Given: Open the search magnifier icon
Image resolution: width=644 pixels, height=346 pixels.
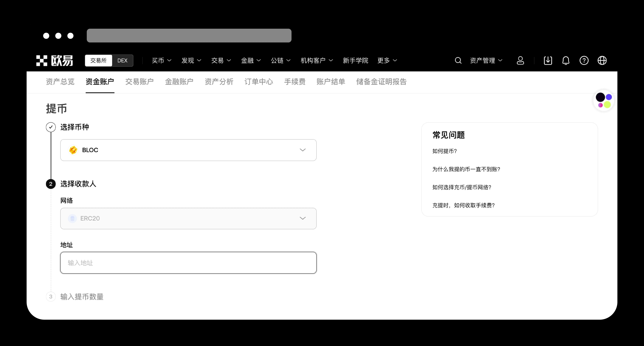Looking at the screenshot, I should coord(458,61).
